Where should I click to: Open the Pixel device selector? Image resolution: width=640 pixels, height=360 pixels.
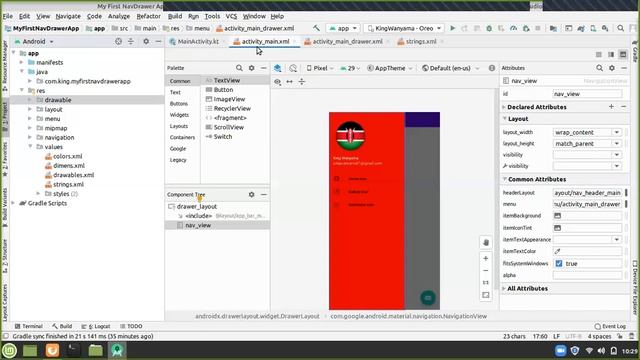tap(320, 68)
